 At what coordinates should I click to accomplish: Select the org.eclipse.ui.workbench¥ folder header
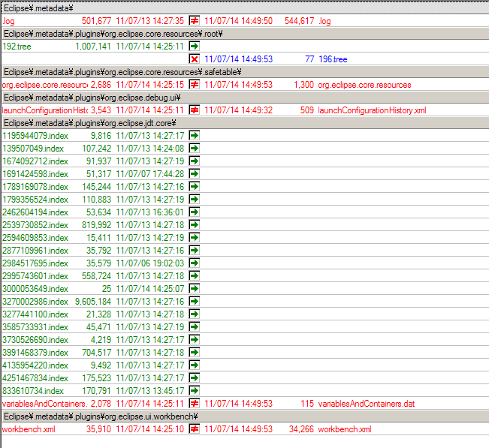[245, 416]
